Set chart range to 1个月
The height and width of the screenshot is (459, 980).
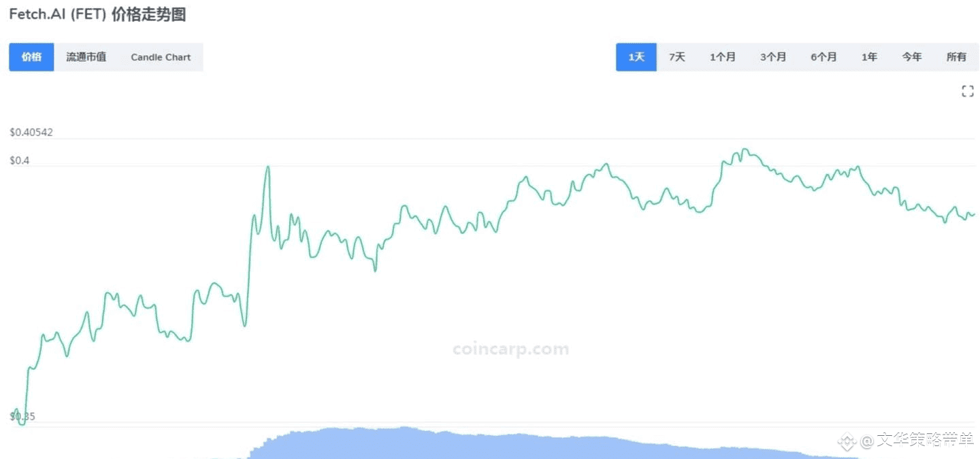pos(722,57)
